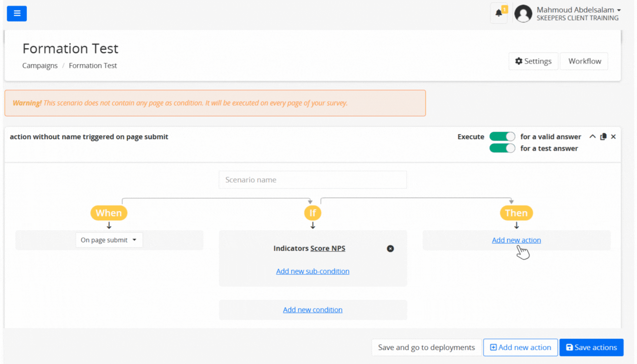Go to Campaigns in the breadcrumb
This screenshot has height=364, width=637.
click(x=40, y=66)
